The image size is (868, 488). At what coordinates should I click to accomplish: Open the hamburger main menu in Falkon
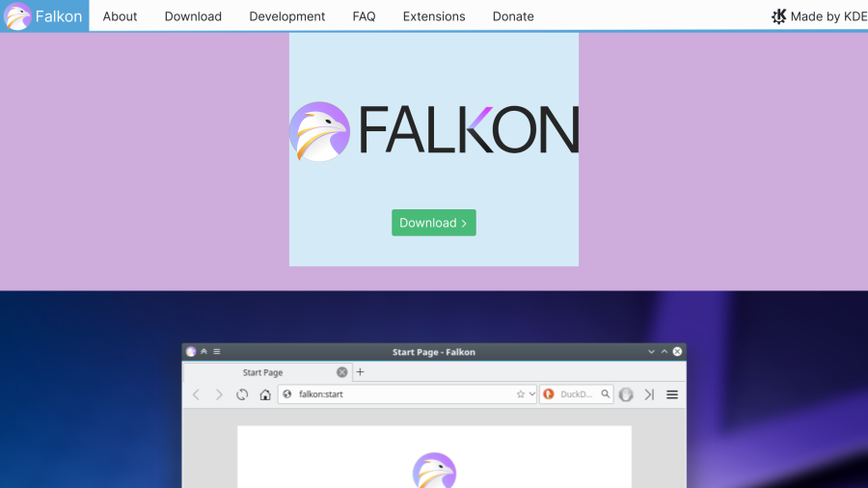point(672,394)
